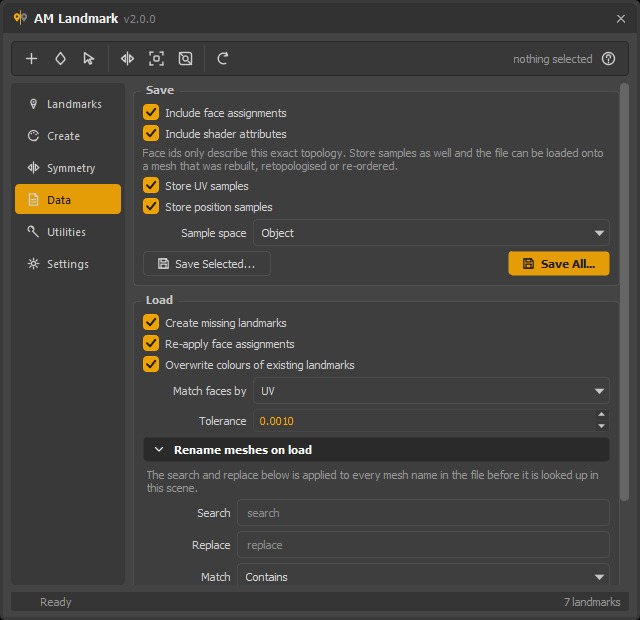Click the Save All... button
This screenshot has height=620, width=640.
point(559,264)
